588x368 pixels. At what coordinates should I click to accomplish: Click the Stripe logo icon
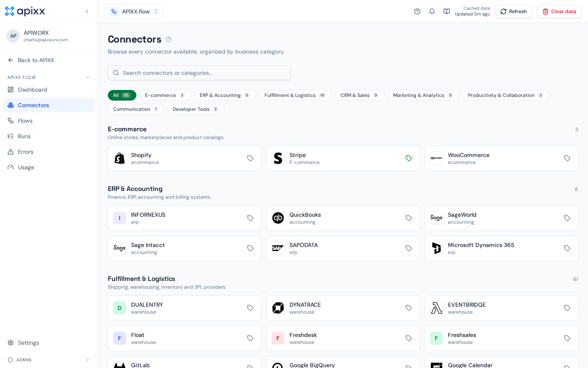click(278, 158)
